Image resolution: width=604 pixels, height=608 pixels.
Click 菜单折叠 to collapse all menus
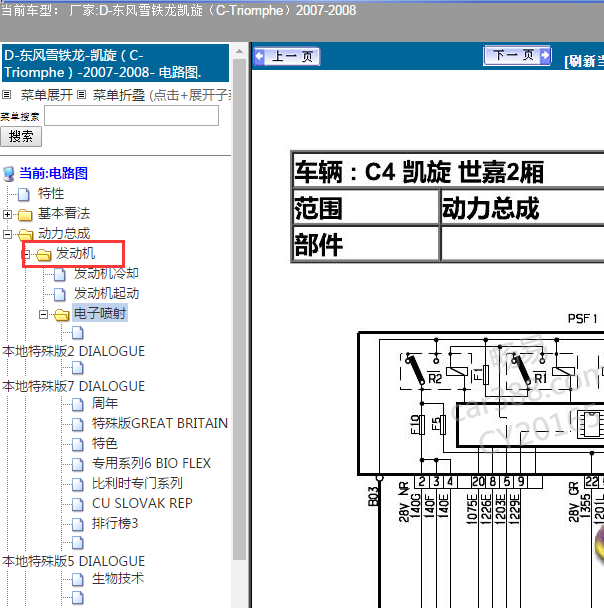click(x=119, y=95)
